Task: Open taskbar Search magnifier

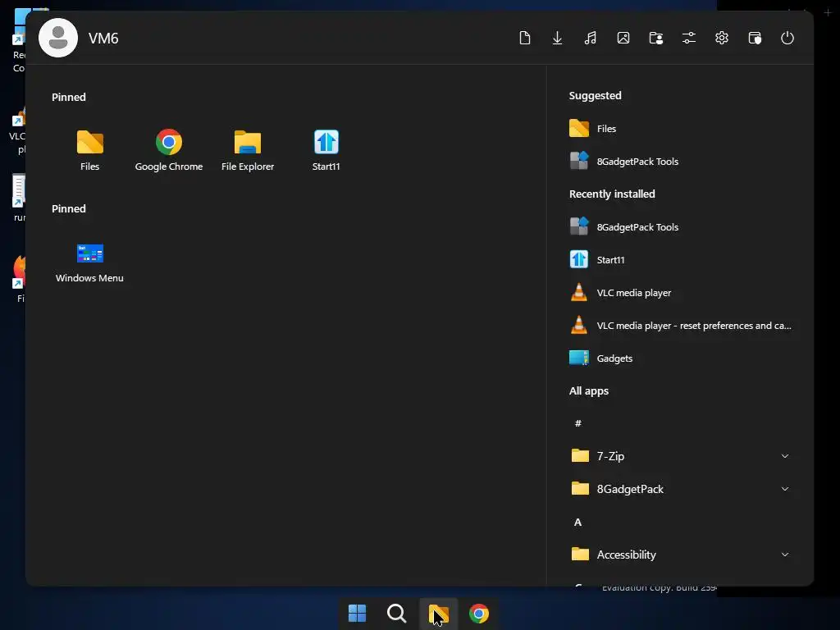Action: tap(397, 614)
